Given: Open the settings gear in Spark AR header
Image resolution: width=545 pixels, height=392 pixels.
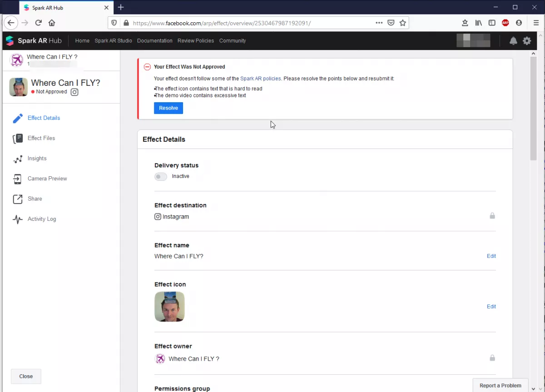Looking at the screenshot, I should tap(527, 41).
